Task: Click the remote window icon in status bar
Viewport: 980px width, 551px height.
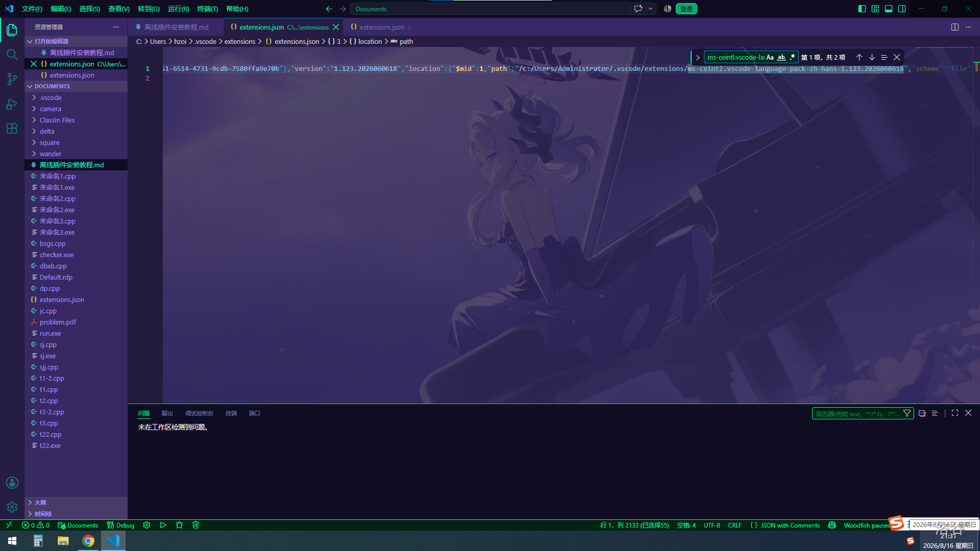Action: [x=9, y=525]
